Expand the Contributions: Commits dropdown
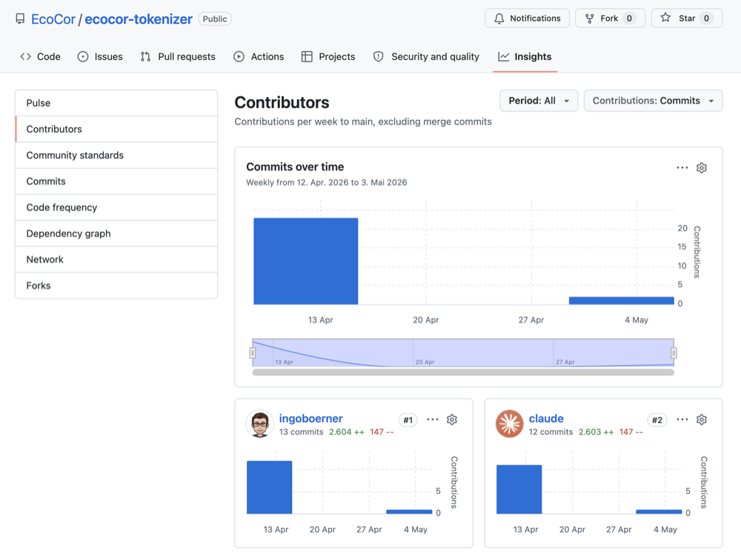Image resolution: width=741 pixels, height=560 pixels. 653,101
